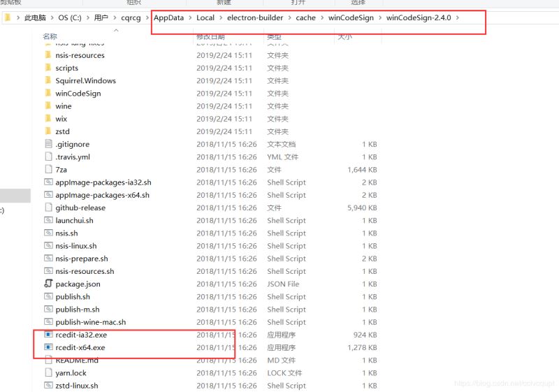Go to cqrcg folder breadcrumb
The width and height of the screenshot is (559, 392).
pos(131,18)
